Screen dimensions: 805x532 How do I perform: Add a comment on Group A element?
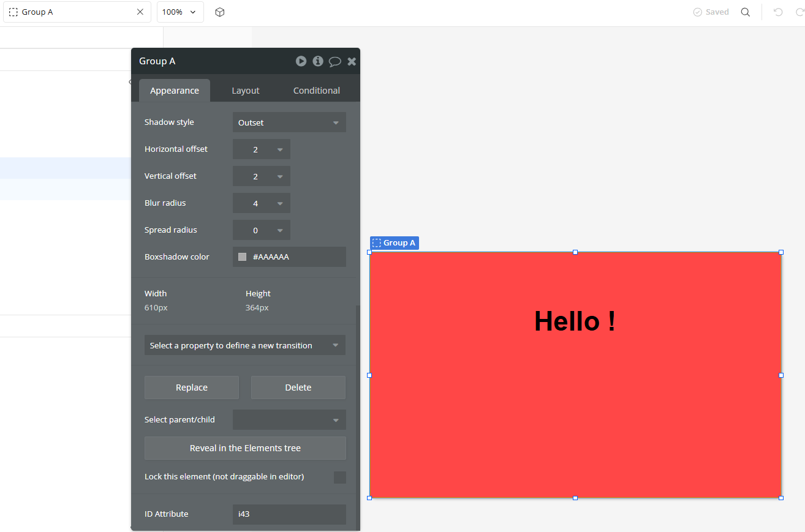tap(334, 61)
